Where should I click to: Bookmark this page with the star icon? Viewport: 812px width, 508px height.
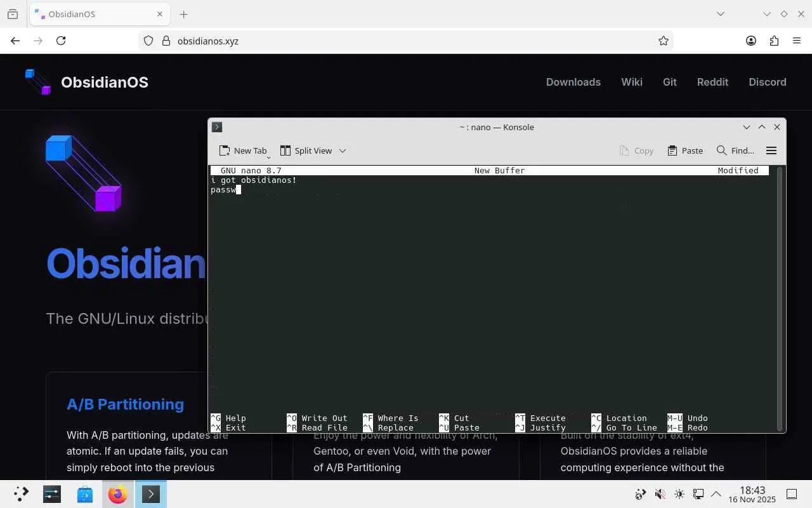tap(664, 41)
